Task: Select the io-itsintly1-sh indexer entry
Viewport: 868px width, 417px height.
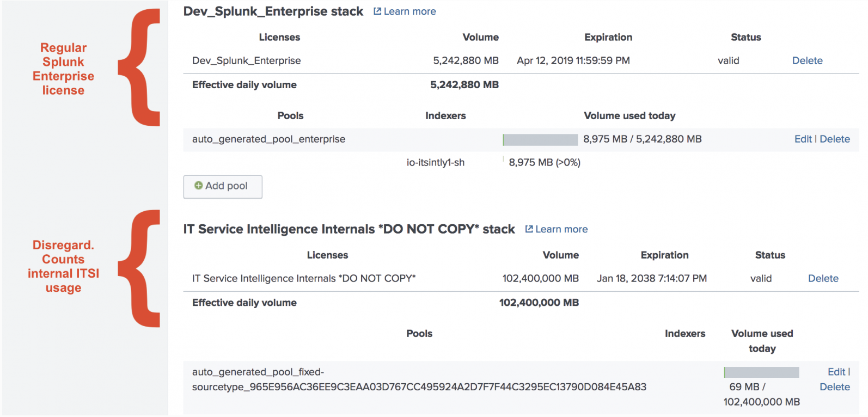Action: pyautogui.click(x=436, y=162)
